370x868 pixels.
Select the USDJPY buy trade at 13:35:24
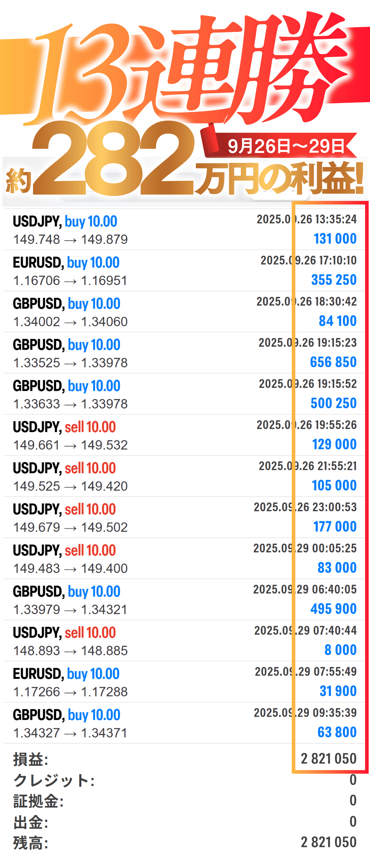[135, 230]
